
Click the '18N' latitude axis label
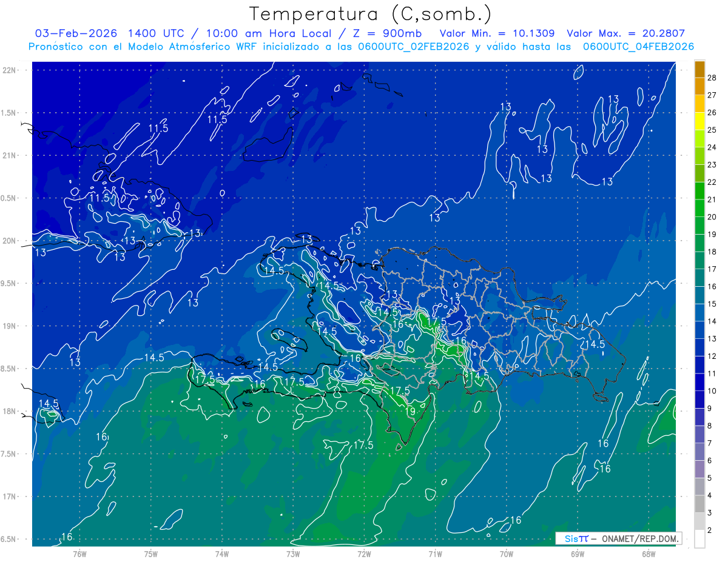pyautogui.click(x=10, y=411)
